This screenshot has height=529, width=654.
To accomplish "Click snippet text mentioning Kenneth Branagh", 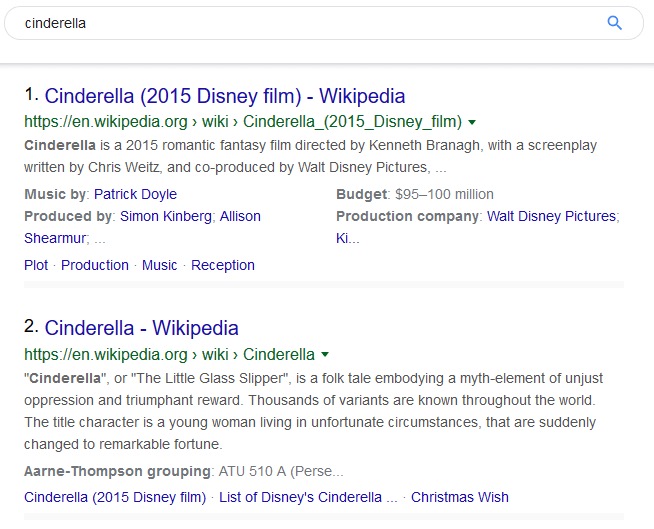I will [310, 156].
